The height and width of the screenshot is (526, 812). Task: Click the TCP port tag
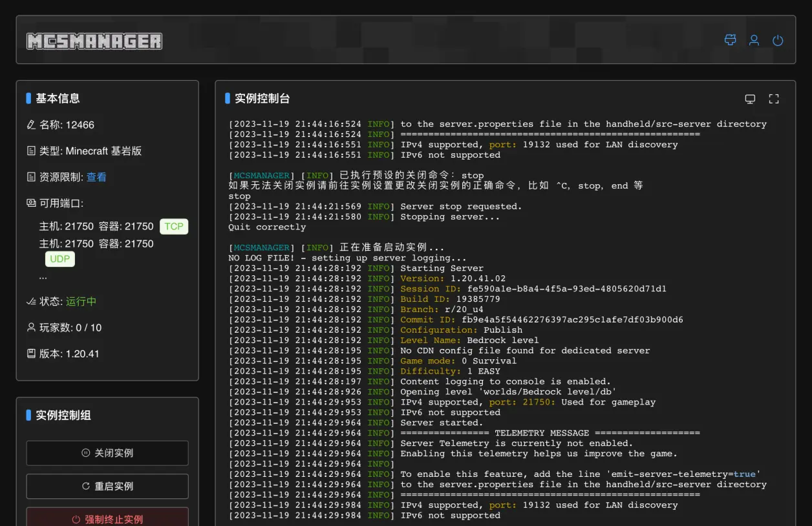click(174, 226)
